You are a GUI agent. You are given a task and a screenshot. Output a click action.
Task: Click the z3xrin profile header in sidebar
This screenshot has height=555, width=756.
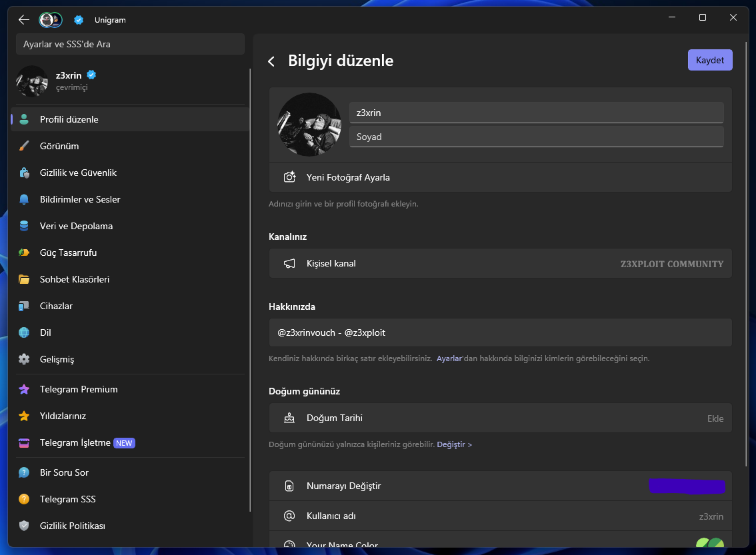click(x=130, y=81)
